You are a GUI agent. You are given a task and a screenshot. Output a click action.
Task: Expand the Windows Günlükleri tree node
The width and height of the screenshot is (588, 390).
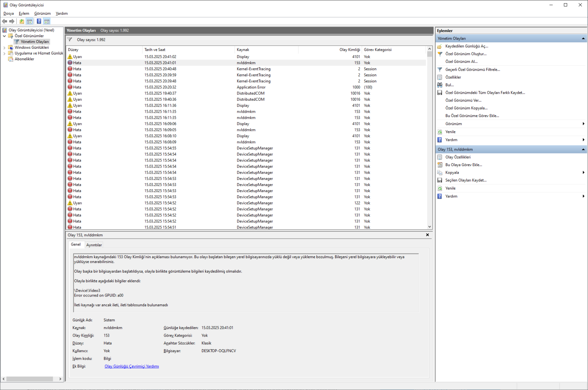click(4, 47)
